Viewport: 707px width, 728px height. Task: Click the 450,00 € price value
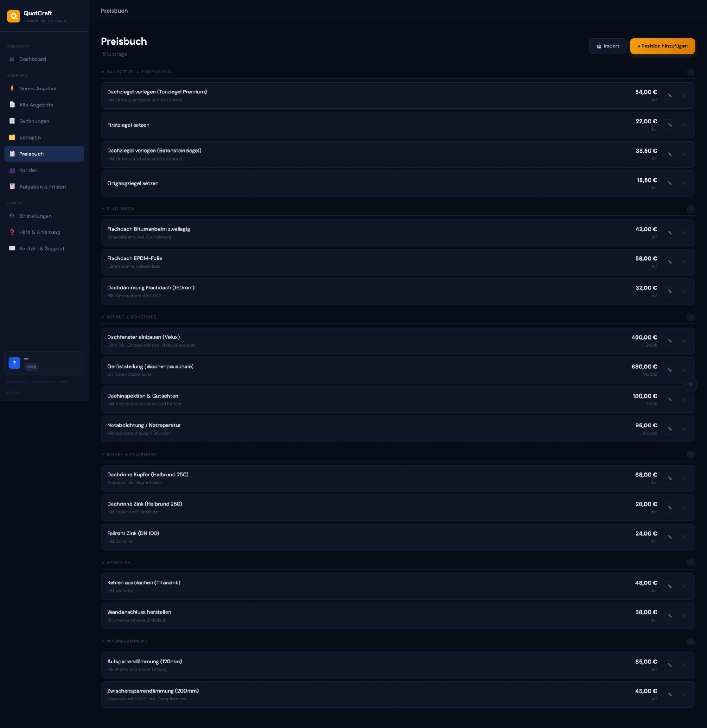point(644,337)
